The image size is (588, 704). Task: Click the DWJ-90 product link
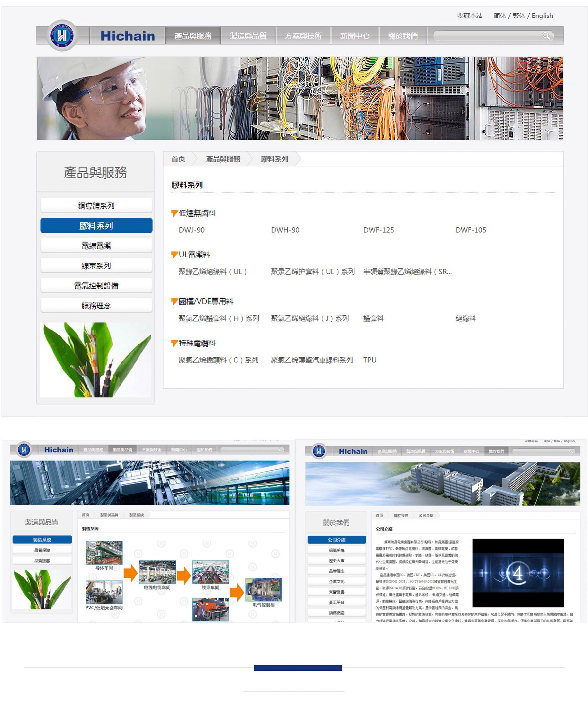192,230
